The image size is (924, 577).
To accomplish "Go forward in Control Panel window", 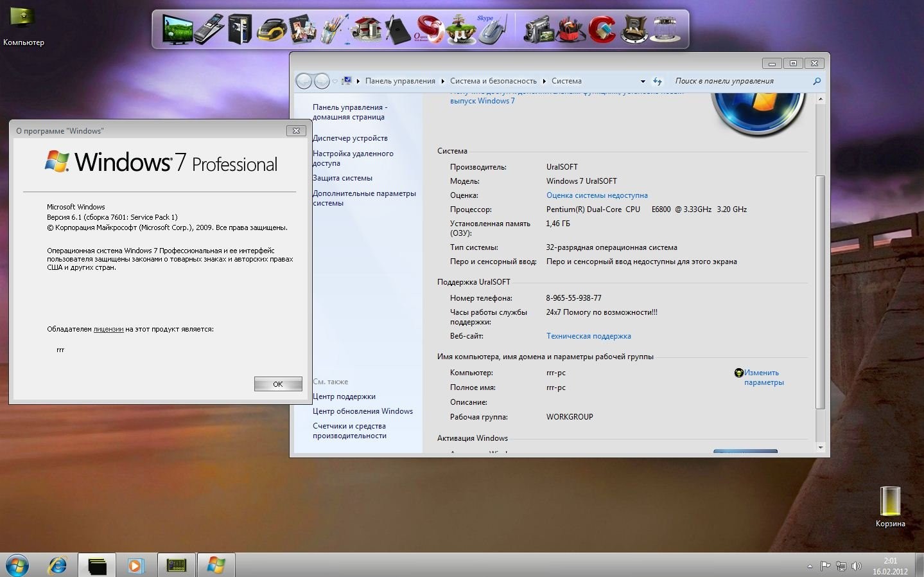I will 322,81.
